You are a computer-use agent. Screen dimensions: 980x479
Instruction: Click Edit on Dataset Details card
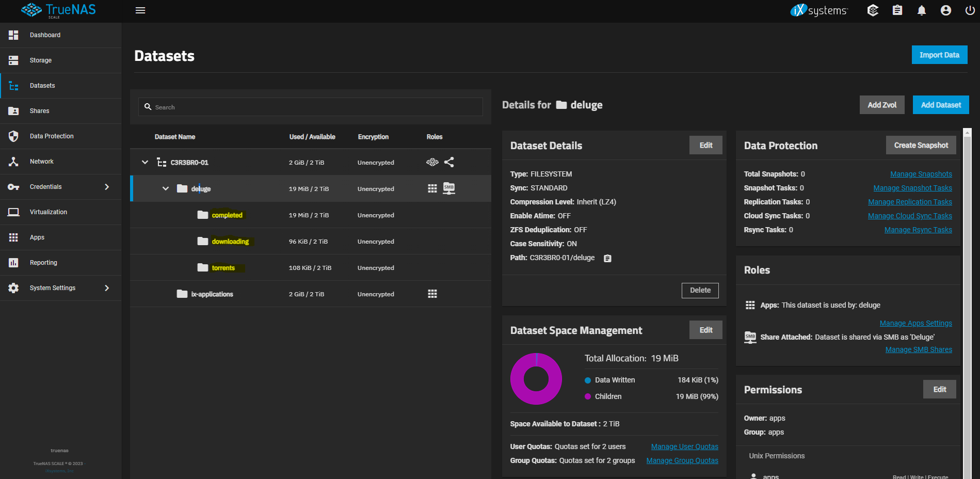706,145
